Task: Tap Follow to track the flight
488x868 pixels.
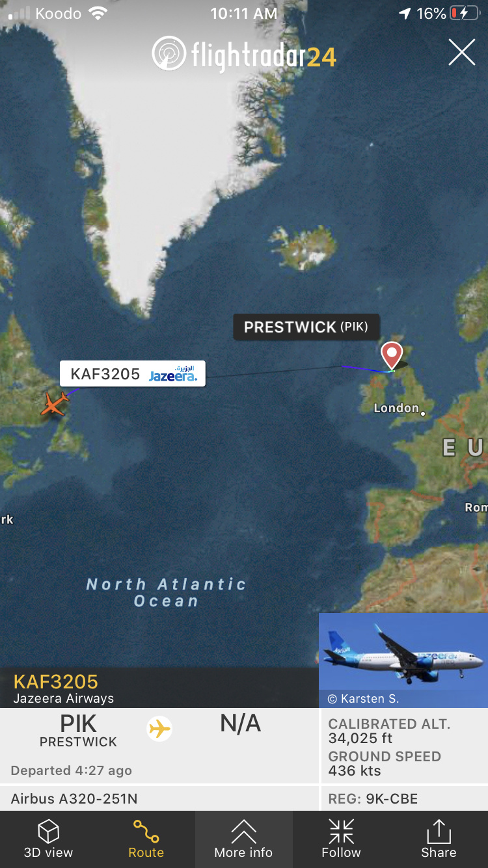Action: tap(341, 839)
